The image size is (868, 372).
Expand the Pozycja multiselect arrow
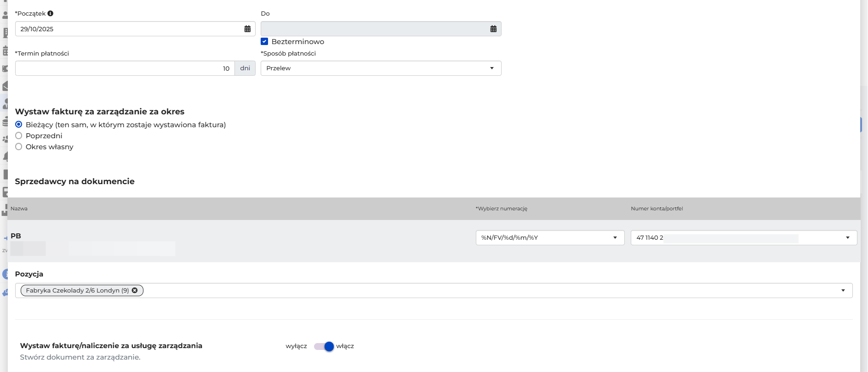click(x=843, y=291)
